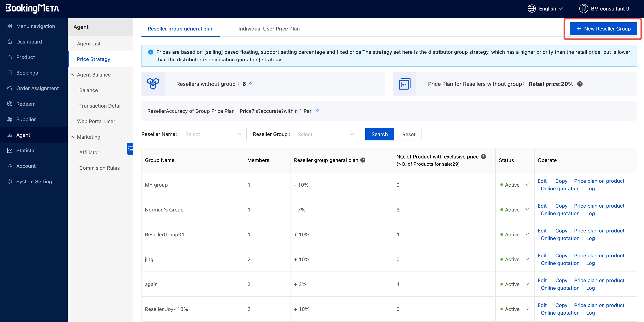Collapse the Agent Balance submenu
Viewport: 644px width, 322px height.
coord(72,75)
